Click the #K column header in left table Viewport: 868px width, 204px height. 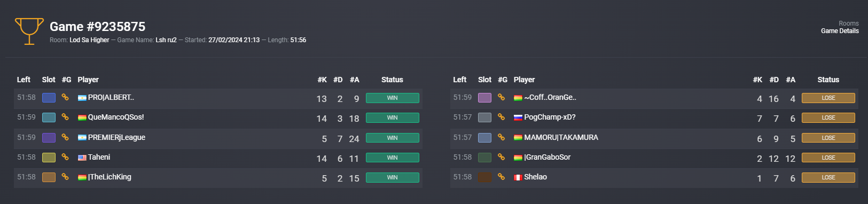(x=322, y=80)
